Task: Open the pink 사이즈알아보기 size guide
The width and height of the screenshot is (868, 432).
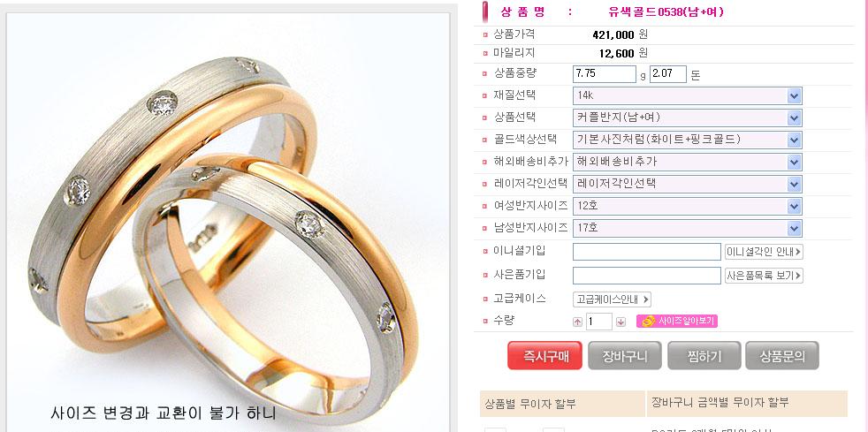Action: point(677,322)
